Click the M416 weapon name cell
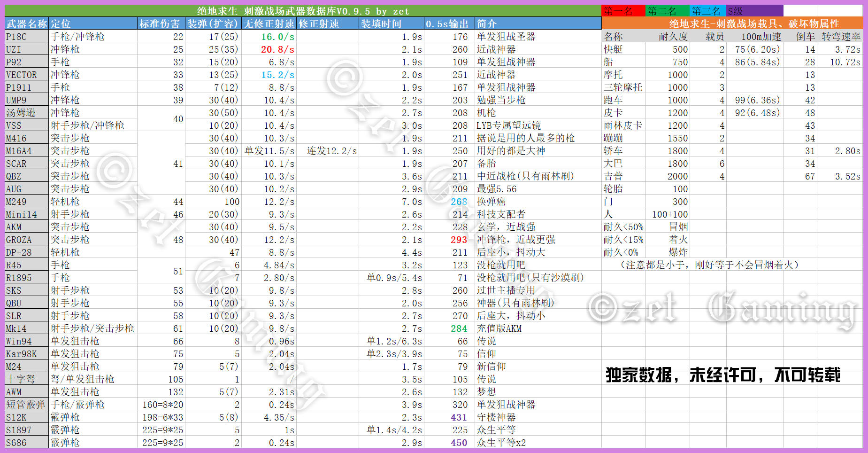Viewport: 868px width, 453px height. [x=27, y=138]
